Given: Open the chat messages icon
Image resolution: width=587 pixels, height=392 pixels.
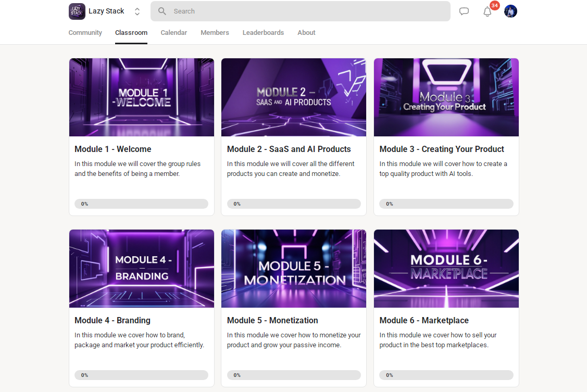Looking at the screenshot, I should click(x=464, y=11).
